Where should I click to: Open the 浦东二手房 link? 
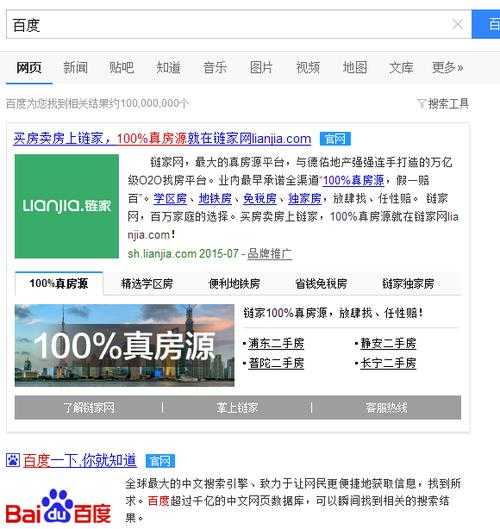coord(276,343)
